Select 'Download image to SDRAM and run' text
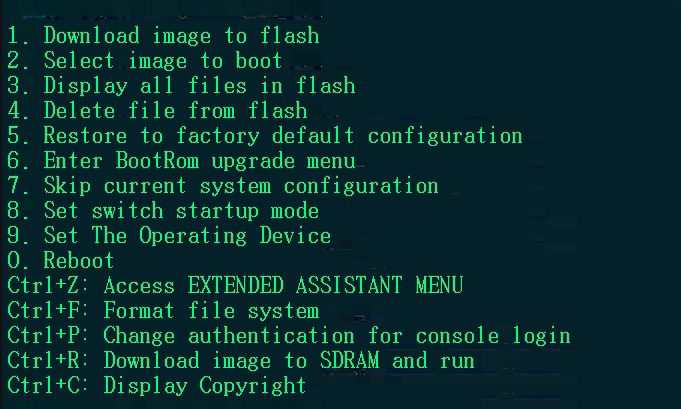 289,361
